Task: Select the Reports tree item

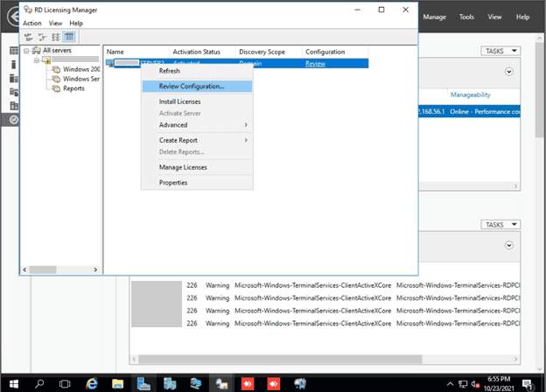Action: click(73, 88)
